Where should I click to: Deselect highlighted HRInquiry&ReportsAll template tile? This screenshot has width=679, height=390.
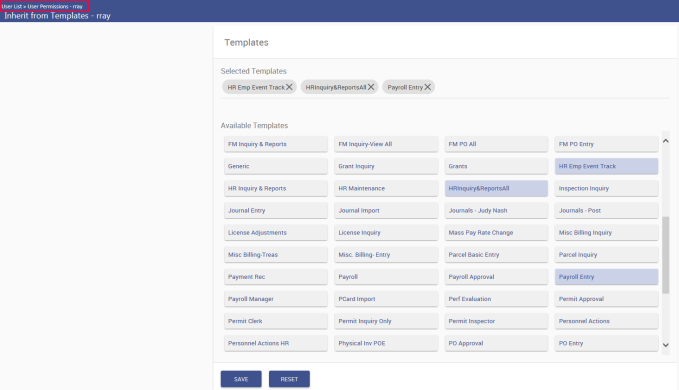click(496, 188)
